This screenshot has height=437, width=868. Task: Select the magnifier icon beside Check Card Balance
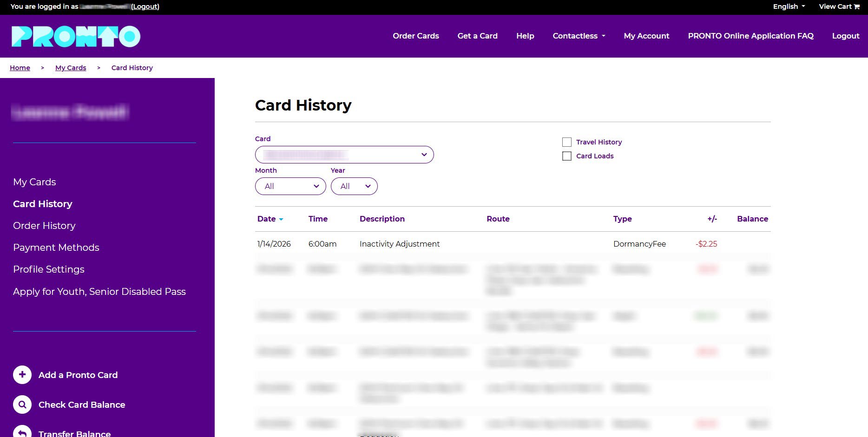(x=22, y=404)
